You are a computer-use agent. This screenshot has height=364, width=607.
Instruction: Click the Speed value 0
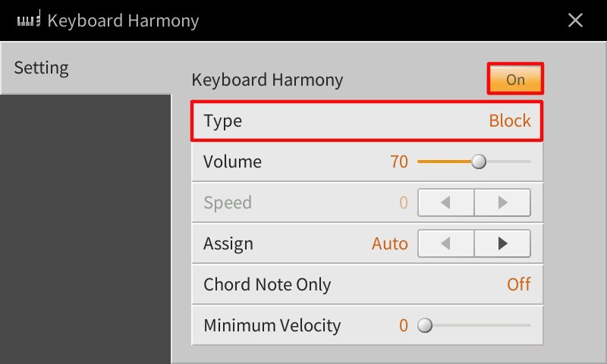(x=404, y=202)
